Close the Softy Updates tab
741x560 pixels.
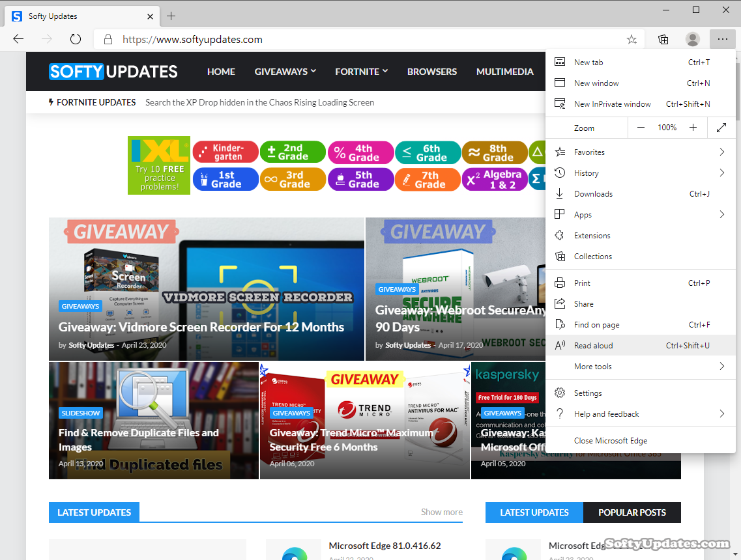pos(150,16)
